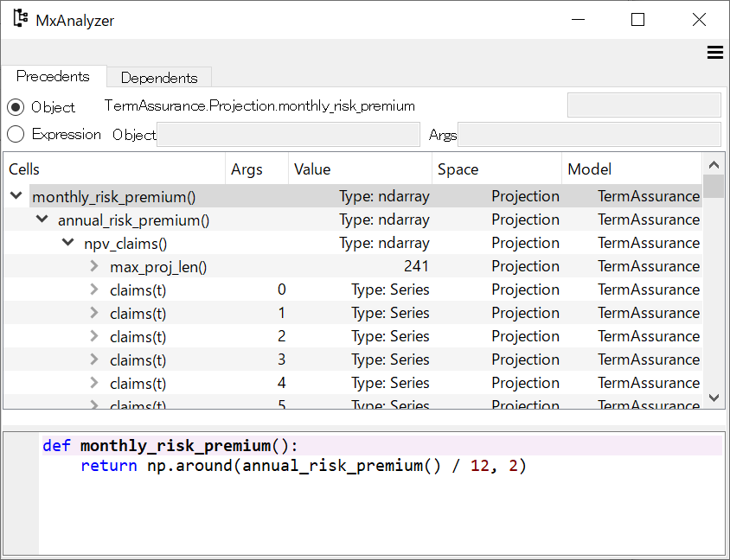Collapse the monthly_risk_premium() tree node
The height and width of the screenshot is (560, 730).
(x=16, y=195)
